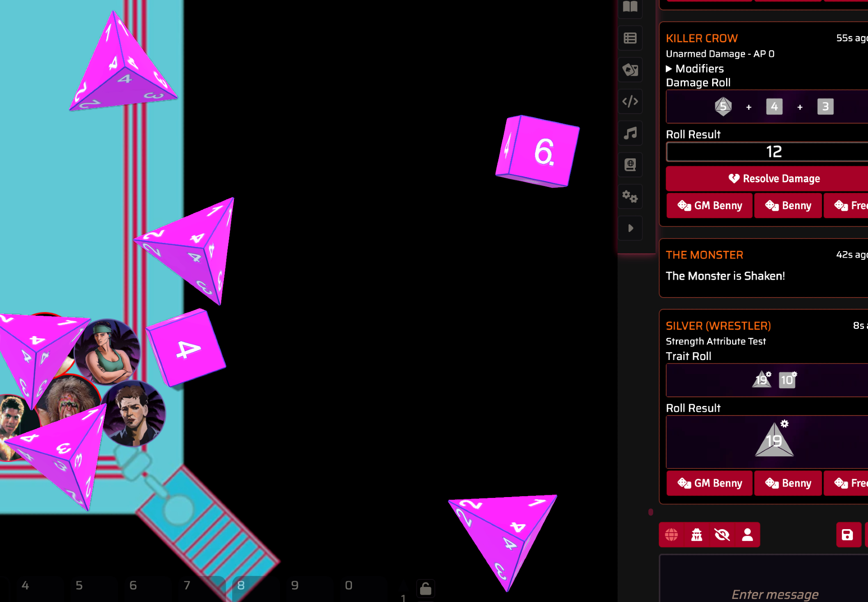Open the Playlists music note tab

(x=630, y=133)
